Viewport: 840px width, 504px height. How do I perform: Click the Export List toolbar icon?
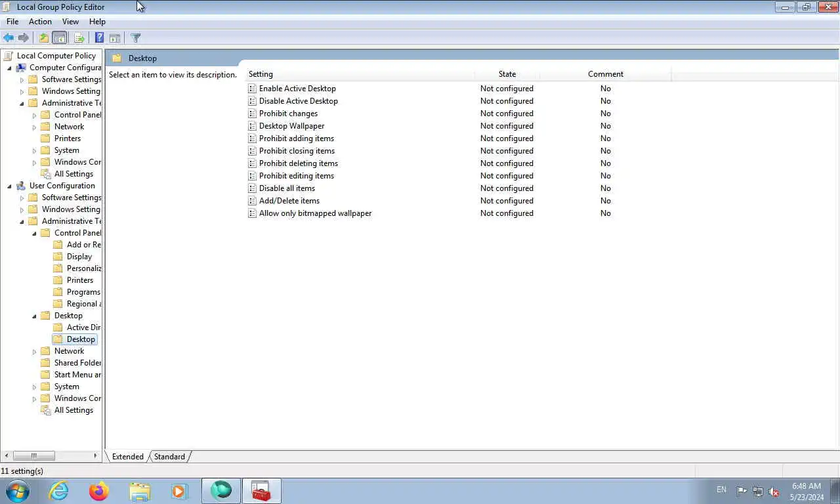coord(79,38)
